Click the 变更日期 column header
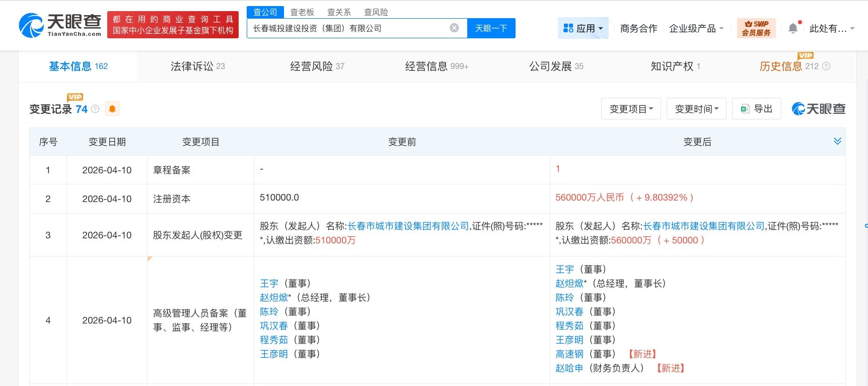The image size is (868, 386). coord(107,142)
